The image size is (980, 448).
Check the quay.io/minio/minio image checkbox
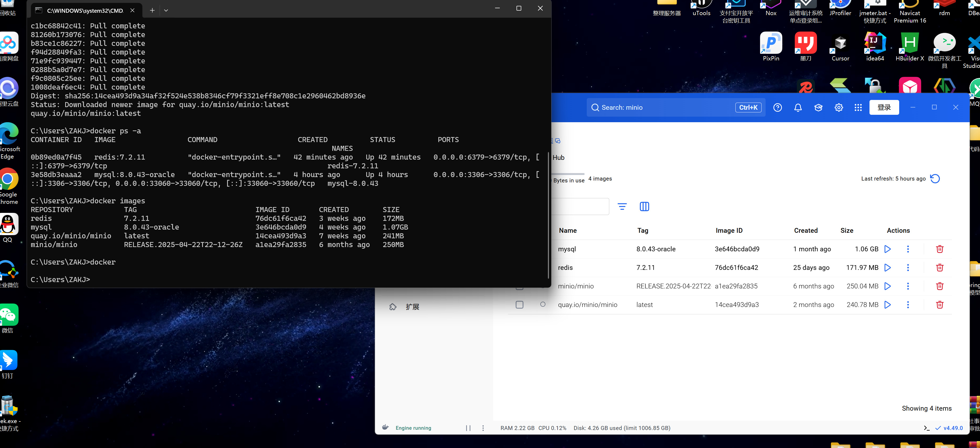519,305
